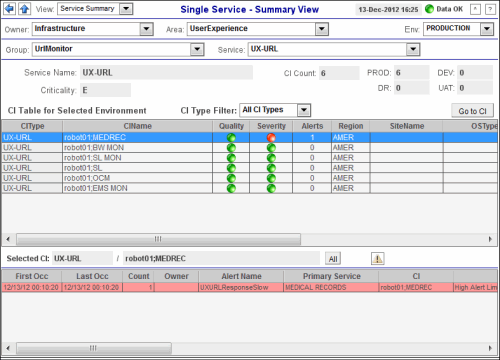Click the caret button beside Data OK
Image resolution: width=500 pixels, height=360 pixels.
(x=475, y=9)
